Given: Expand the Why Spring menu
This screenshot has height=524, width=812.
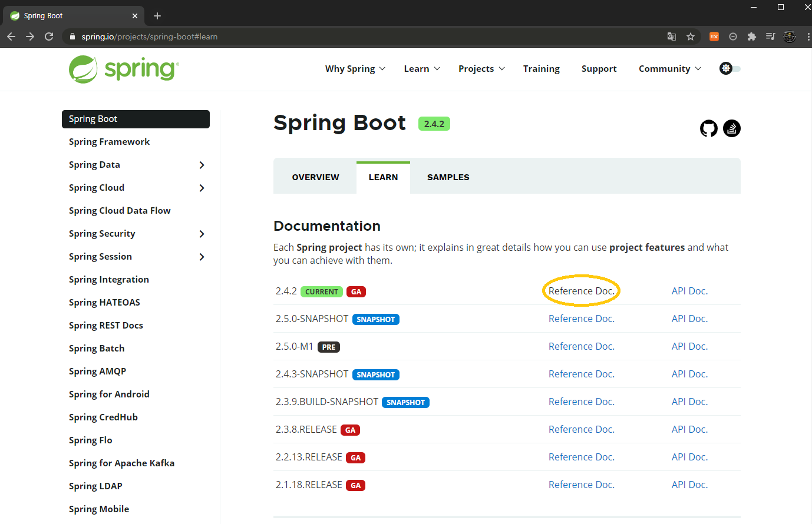Looking at the screenshot, I should point(355,69).
